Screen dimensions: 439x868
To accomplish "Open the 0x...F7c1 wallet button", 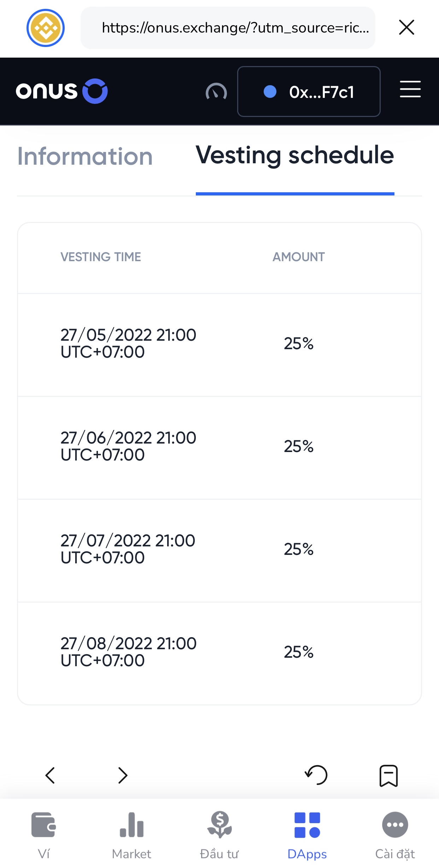I will pos(309,92).
